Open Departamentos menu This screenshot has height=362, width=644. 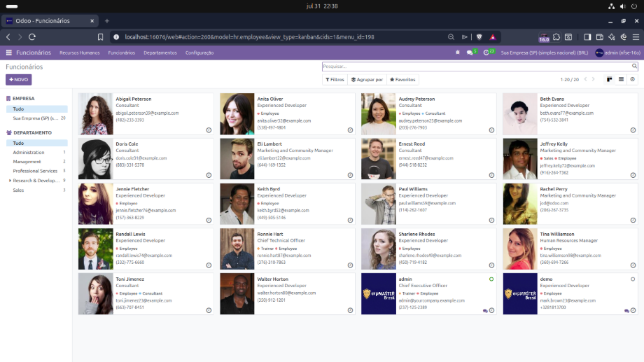(160, 53)
